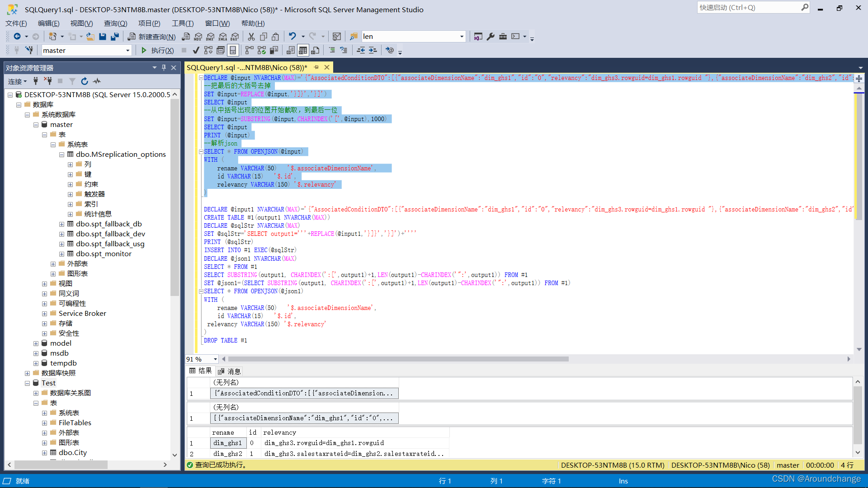868x488 pixels.
Task: Click the Save file icon
Action: tap(103, 37)
